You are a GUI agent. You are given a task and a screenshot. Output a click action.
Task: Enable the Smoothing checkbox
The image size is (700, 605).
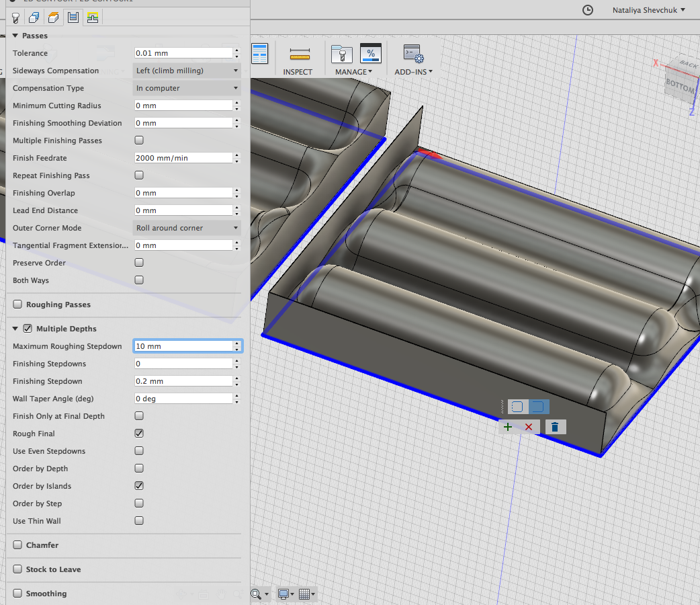click(17, 594)
